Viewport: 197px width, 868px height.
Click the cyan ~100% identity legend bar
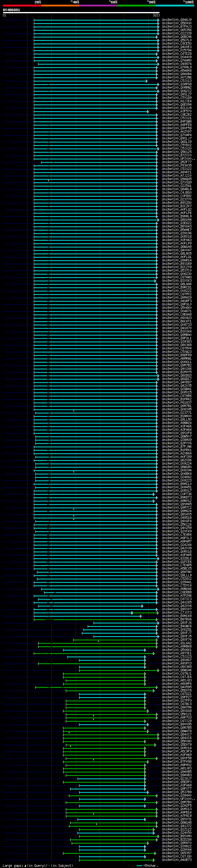[175, 6]
